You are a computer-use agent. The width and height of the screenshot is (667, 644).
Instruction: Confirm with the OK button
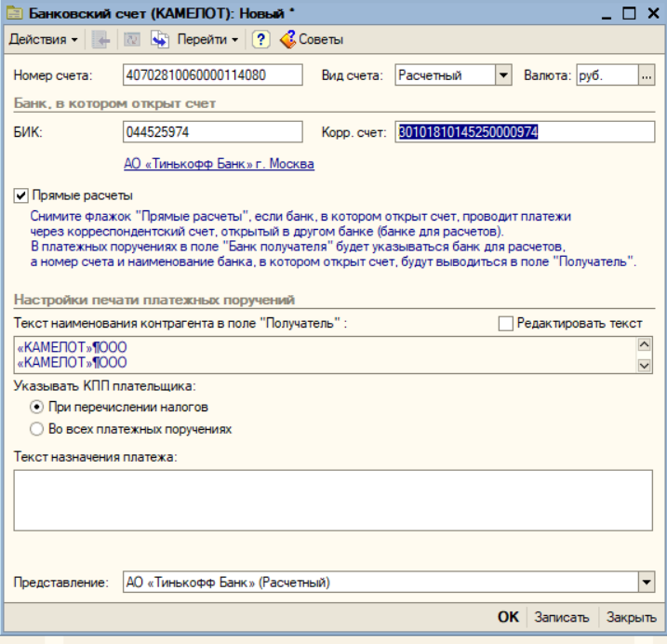508,617
